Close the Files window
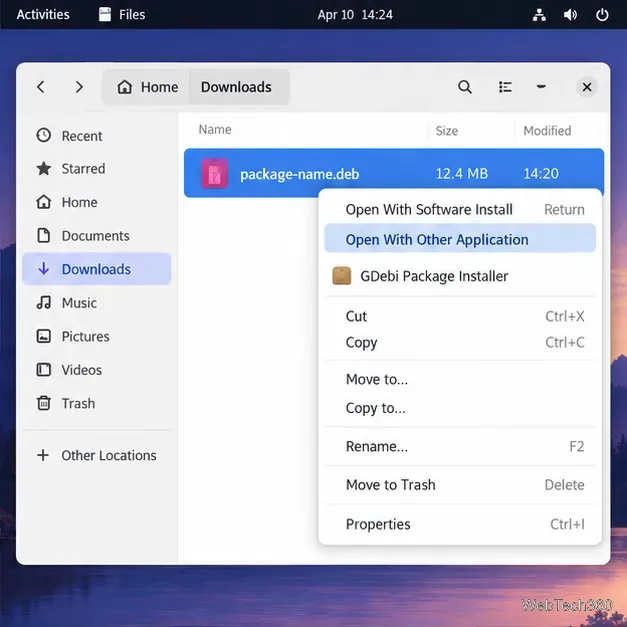Image resolution: width=627 pixels, height=627 pixels. [x=587, y=87]
